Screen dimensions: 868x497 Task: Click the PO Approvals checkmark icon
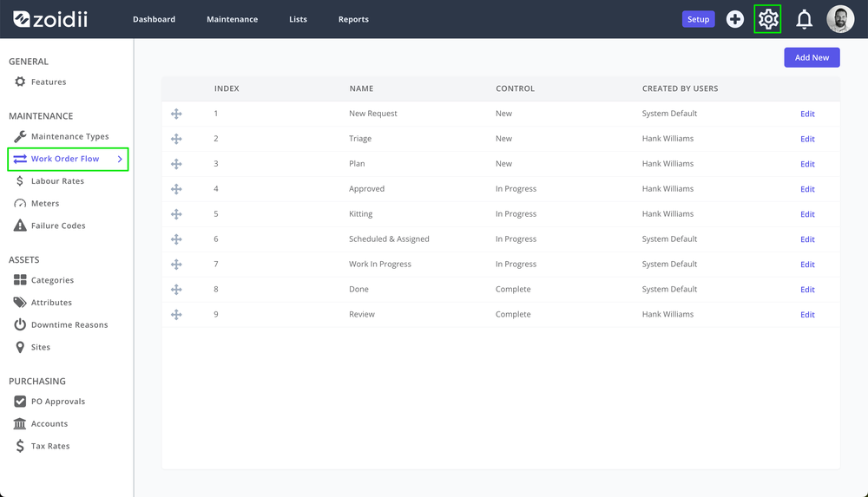20,402
